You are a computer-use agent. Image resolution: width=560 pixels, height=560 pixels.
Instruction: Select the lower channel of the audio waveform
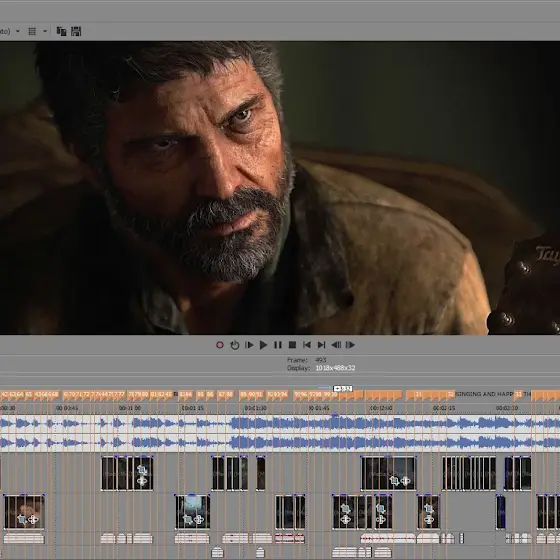click(x=280, y=443)
